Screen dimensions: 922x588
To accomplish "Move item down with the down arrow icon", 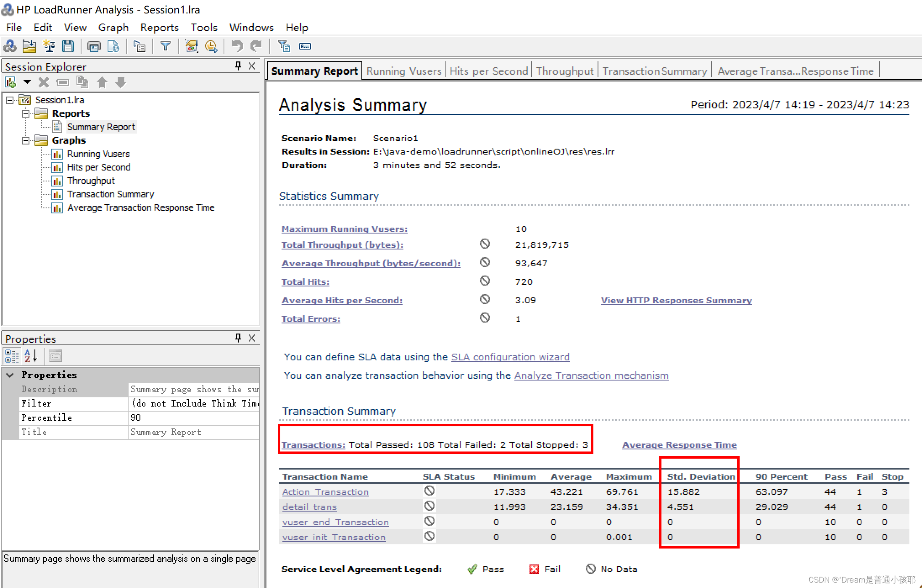I will (x=121, y=82).
